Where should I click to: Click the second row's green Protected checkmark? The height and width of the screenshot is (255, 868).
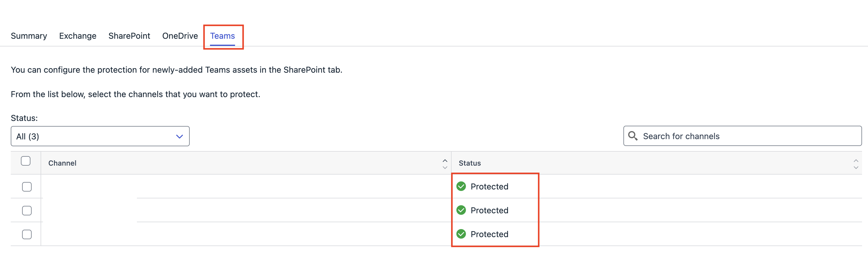point(461,210)
